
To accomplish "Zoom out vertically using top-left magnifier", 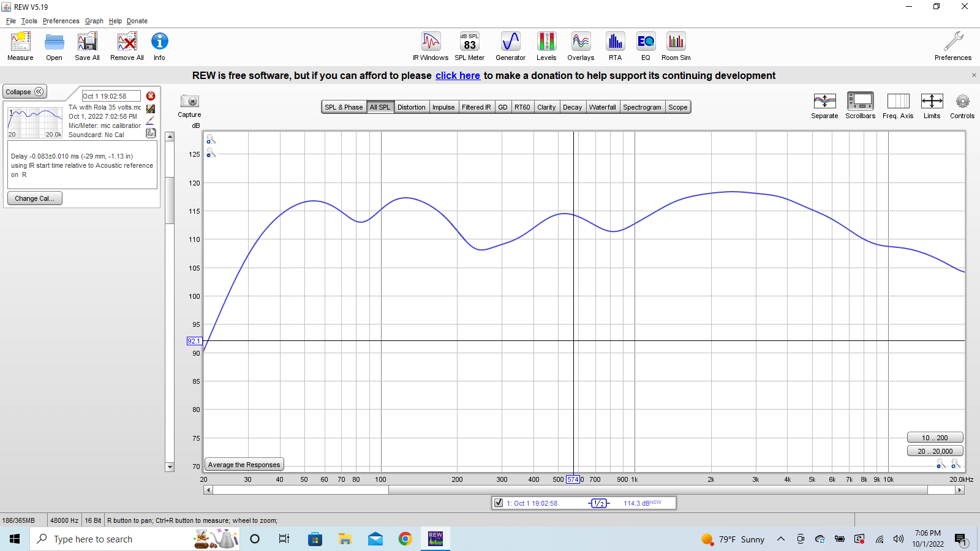I will (x=211, y=140).
